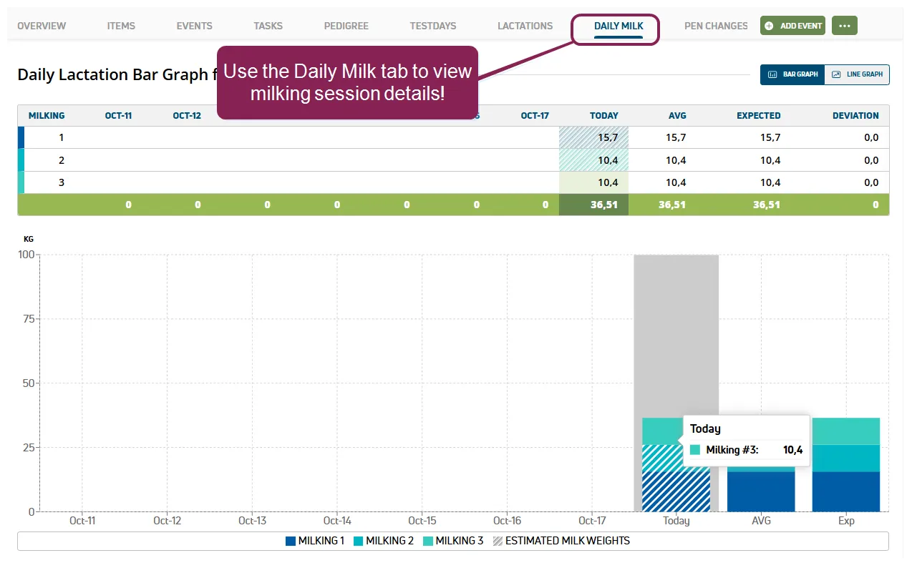912x588 pixels.
Task: Open the three-dots more options menu
Action: point(845,26)
